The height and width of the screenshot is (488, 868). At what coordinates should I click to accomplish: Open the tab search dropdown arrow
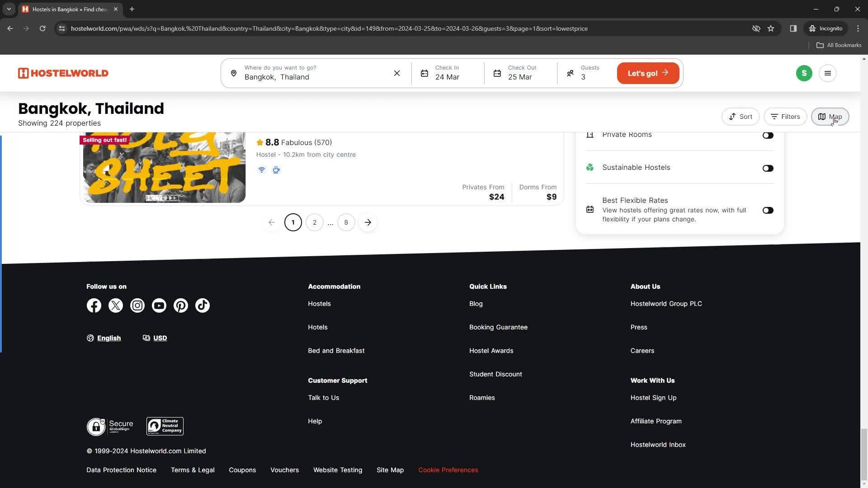9,9
